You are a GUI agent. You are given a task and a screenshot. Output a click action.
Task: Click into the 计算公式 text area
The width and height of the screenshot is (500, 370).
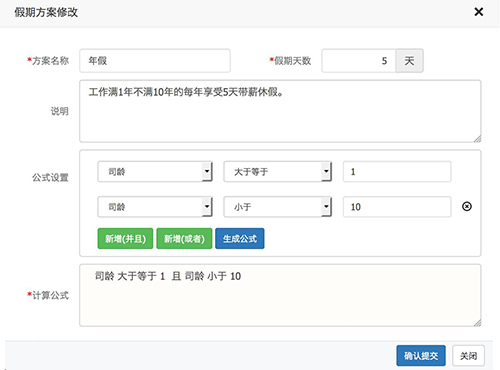tap(280, 295)
